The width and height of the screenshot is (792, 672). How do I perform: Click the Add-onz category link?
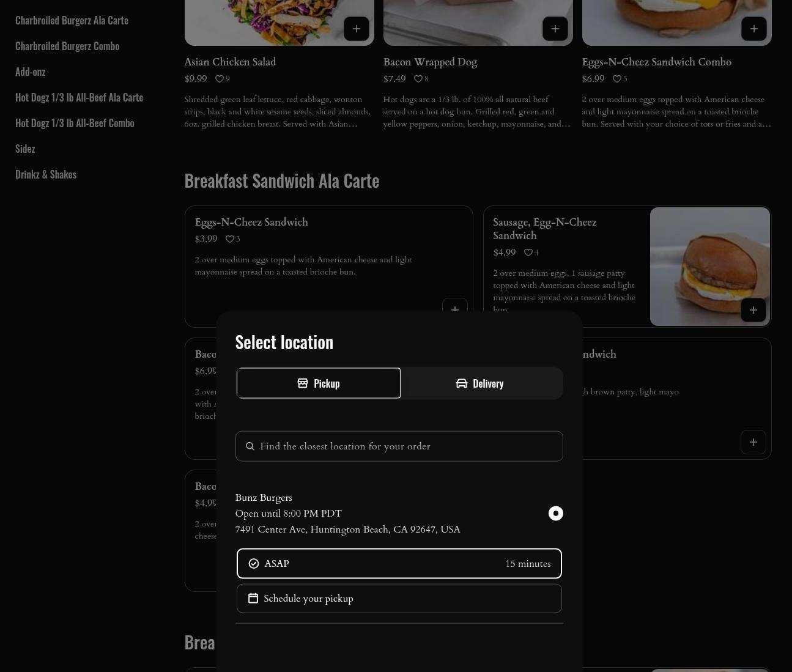31,72
